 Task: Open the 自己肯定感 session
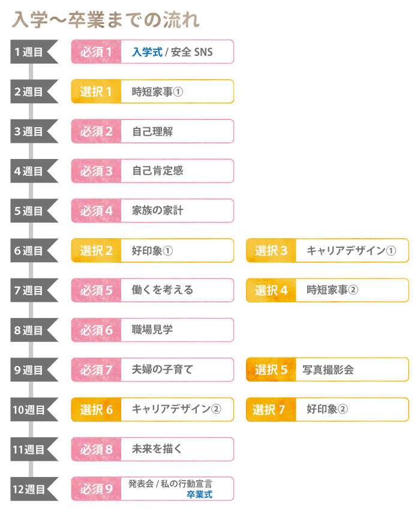pyautogui.click(x=152, y=171)
